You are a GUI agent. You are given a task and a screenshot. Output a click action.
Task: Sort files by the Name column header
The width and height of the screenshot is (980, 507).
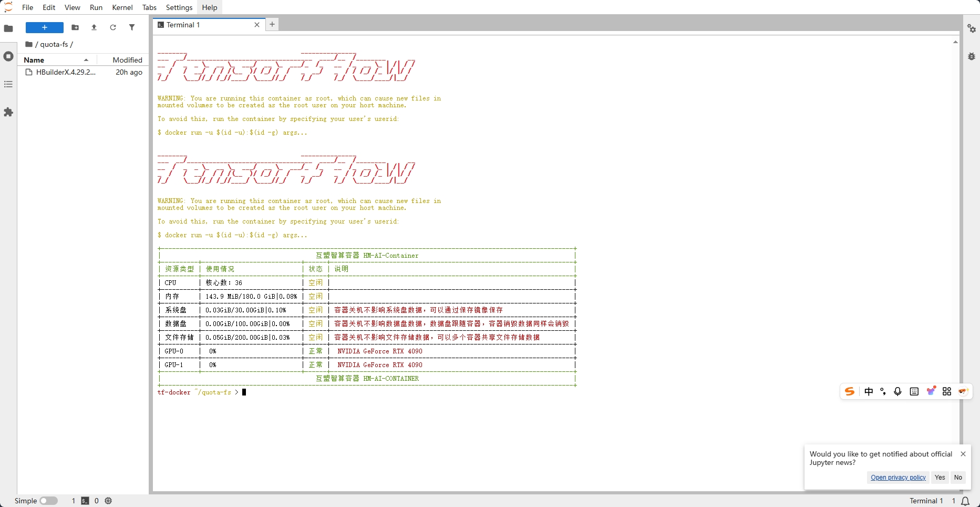(57, 60)
